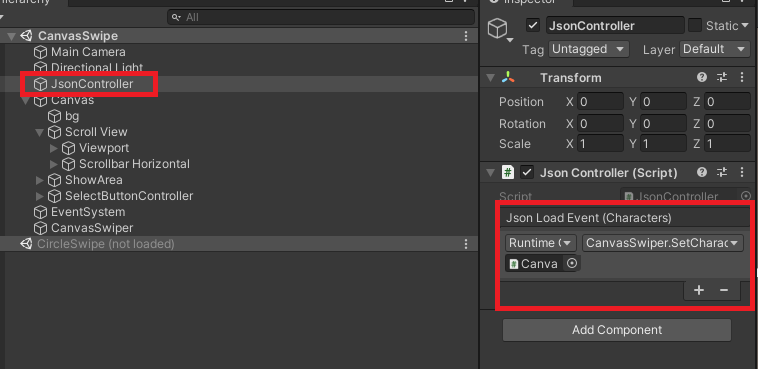Toggle the JsonController active checkbox
Viewport: 758px width, 369px height.
point(533,26)
